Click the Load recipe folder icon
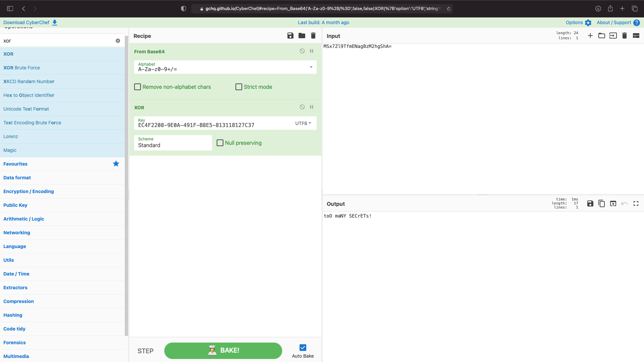This screenshot has width=644, height=362. click(302, 36)
